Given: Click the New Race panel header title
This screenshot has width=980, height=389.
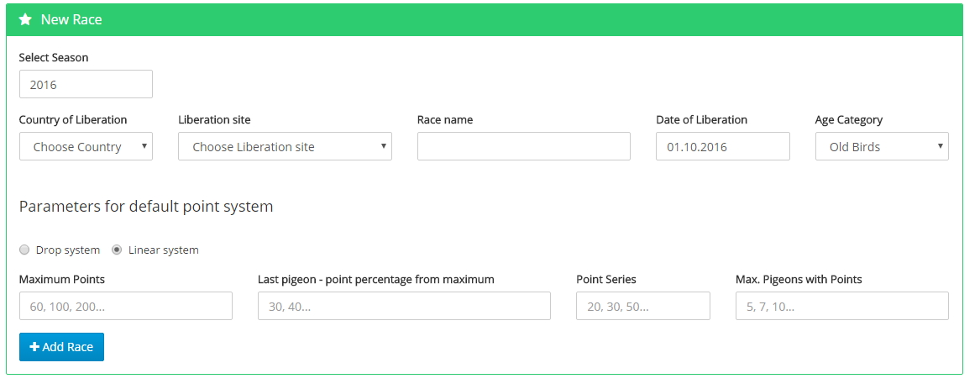Looking at the screenshot, I should coord(71,19).
